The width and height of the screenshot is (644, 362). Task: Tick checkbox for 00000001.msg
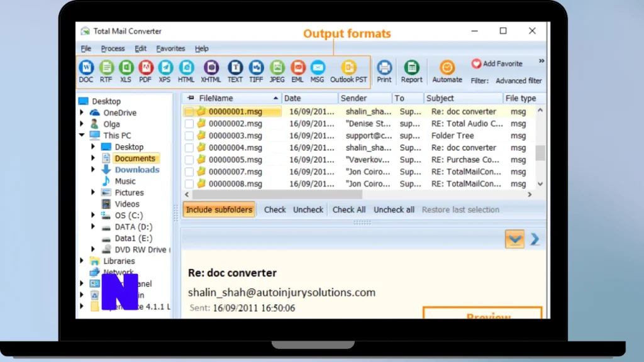point(189,112)
